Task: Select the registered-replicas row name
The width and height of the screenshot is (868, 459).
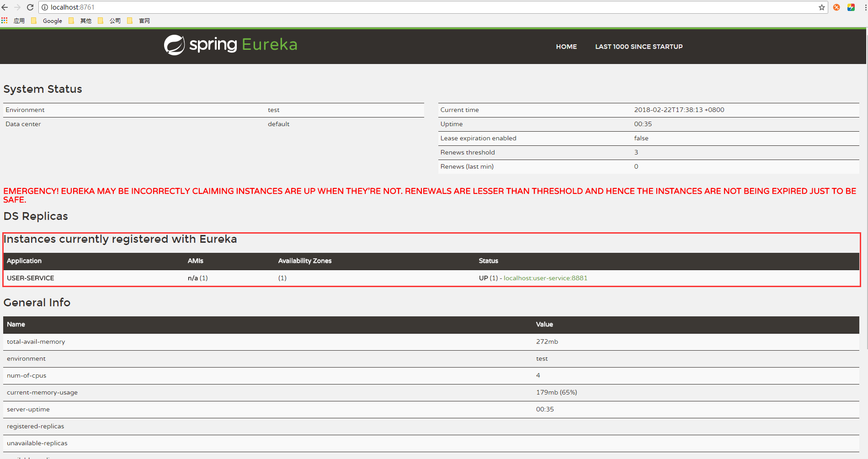Action: (x=36, y=426)
